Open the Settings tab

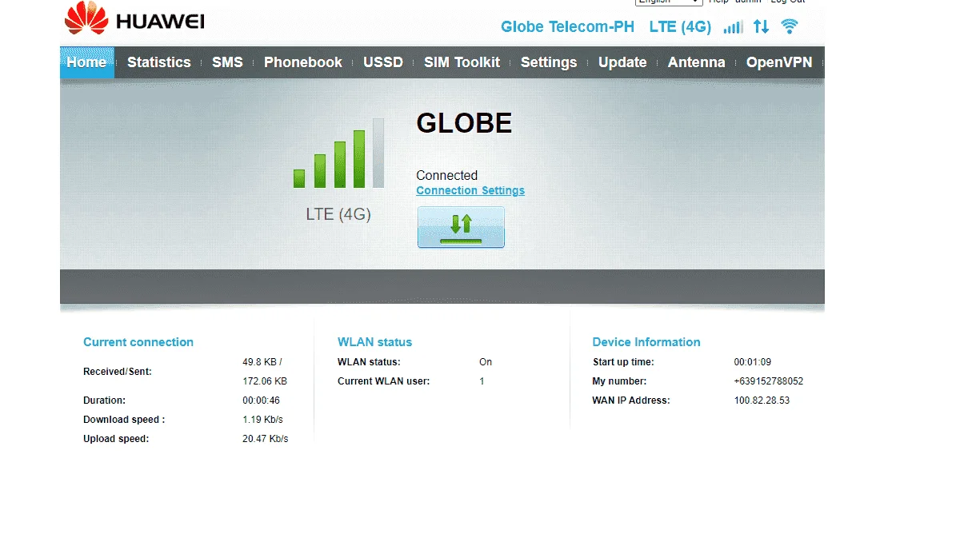549,62
